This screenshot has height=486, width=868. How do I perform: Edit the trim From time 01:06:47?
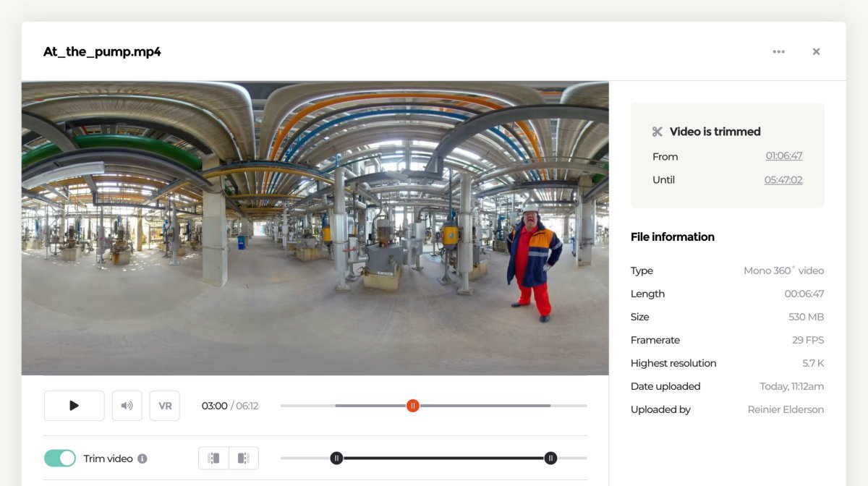(x=785, y=156)
